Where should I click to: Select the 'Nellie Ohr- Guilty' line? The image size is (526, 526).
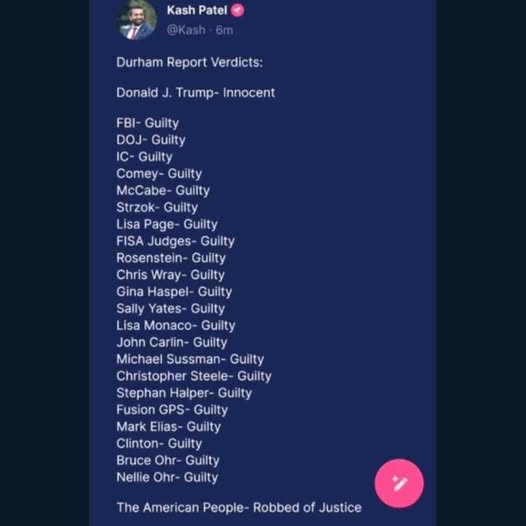pyautogui.click(x=167, y=477)
